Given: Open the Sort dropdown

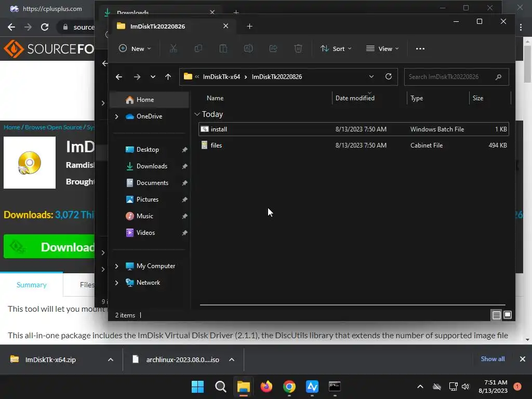Looking at the screenshot, I should pos(336,48).
